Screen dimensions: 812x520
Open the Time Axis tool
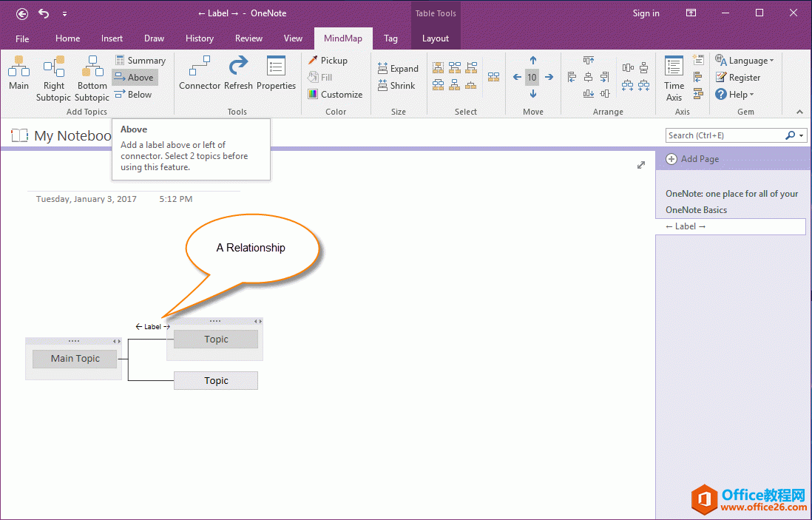674,78
